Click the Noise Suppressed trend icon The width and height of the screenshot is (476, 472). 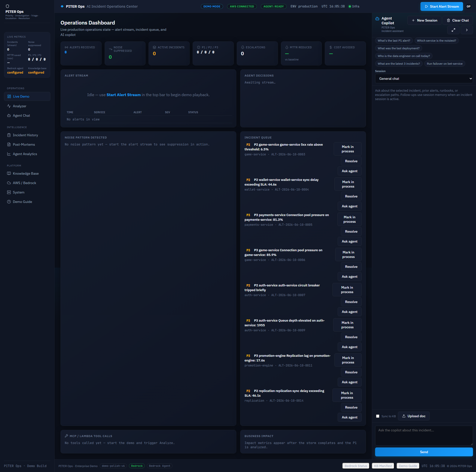click(110, 49)
